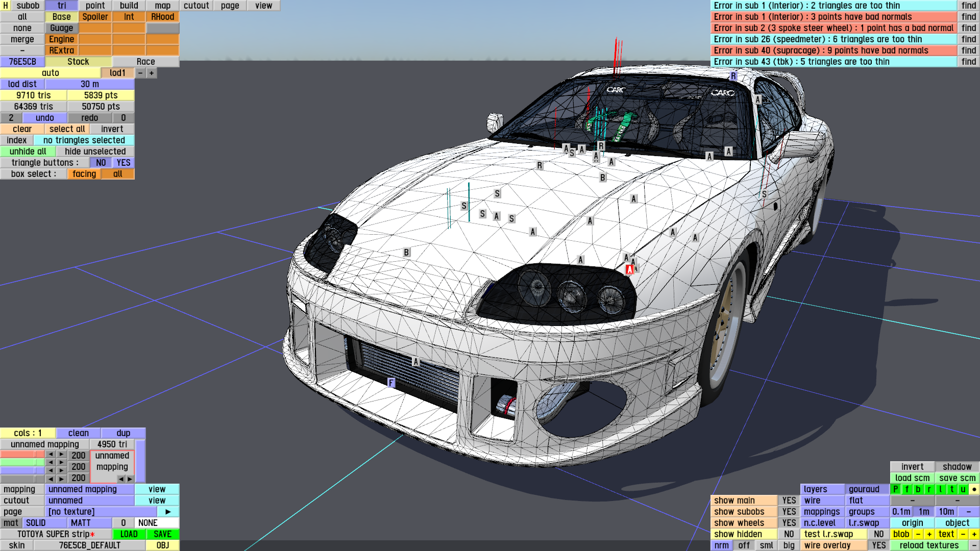
Task: Decrease text size with minus button
Action: [x=963, y=534]
